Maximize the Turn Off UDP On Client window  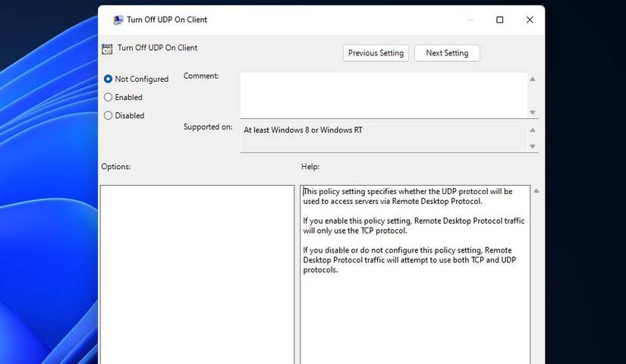499,20
